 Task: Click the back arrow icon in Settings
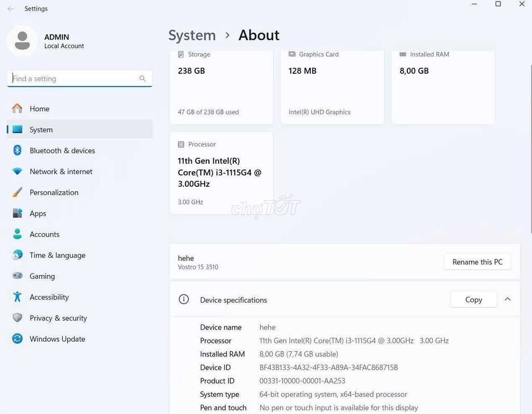[11, 9]
